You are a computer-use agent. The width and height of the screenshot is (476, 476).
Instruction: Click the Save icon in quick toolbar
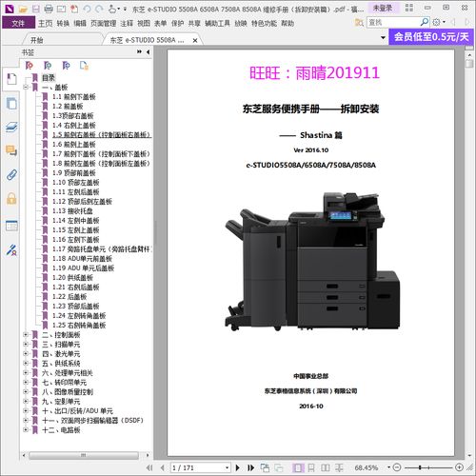(x=35, y=9)
